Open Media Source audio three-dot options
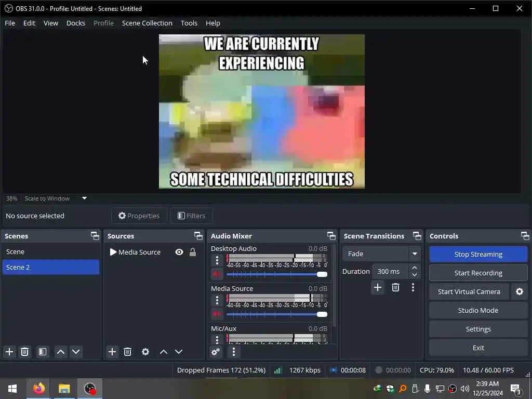This screenshot has height=399, width=532. (x=217, y=300)
